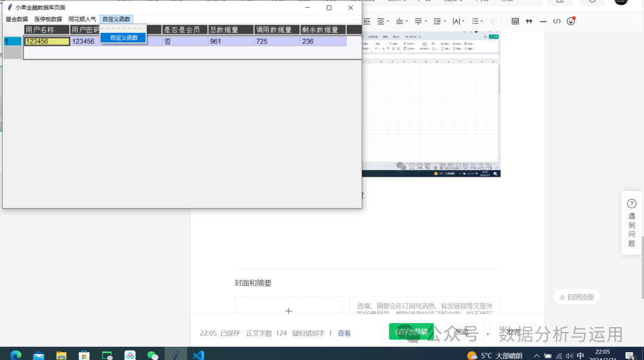The image size is (644, 360).
Task: Open the center-indent dropdown arrow
Action: [x=388, y=21]
